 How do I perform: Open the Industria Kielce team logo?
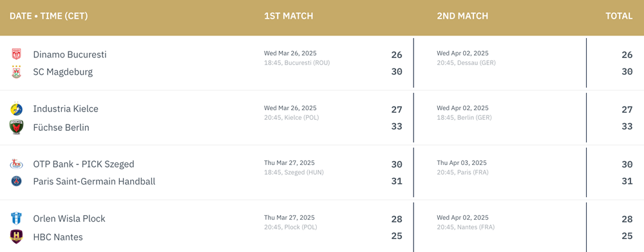[x=17, y=109]
